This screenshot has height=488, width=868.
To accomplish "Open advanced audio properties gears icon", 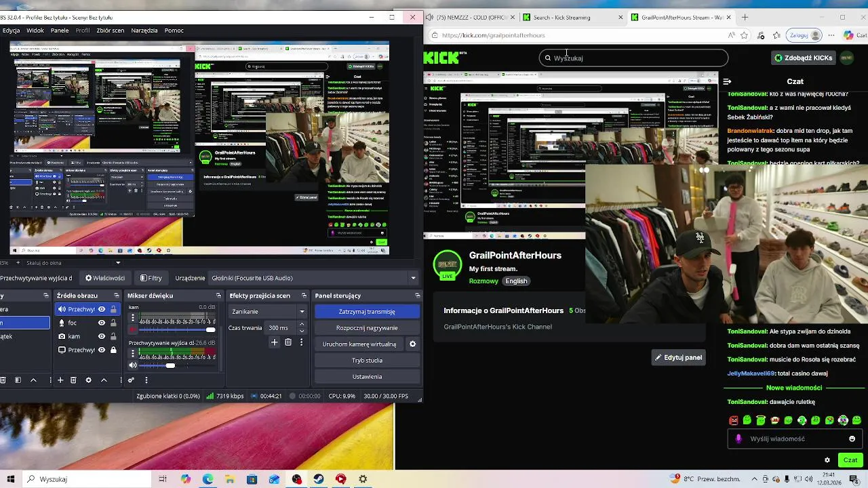I will (x=132, y=380).
